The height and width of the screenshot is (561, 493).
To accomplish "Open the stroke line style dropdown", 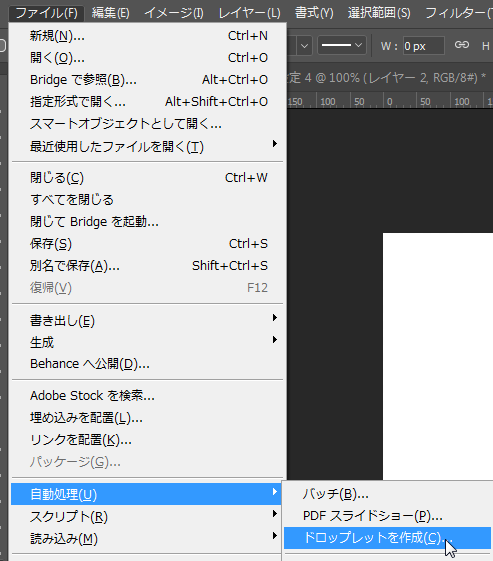I will (342, 45).
